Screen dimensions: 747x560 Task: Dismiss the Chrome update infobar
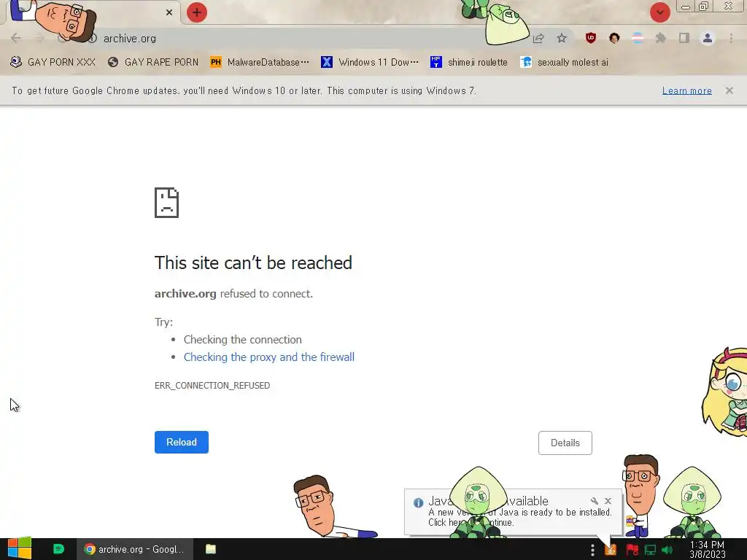pyautogui.click(x=729, y=90)
